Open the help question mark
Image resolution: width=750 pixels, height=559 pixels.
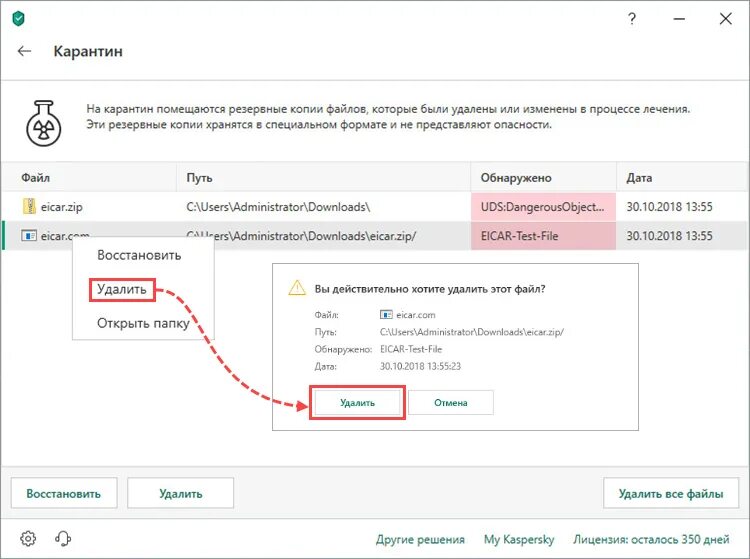click(631, 18)
